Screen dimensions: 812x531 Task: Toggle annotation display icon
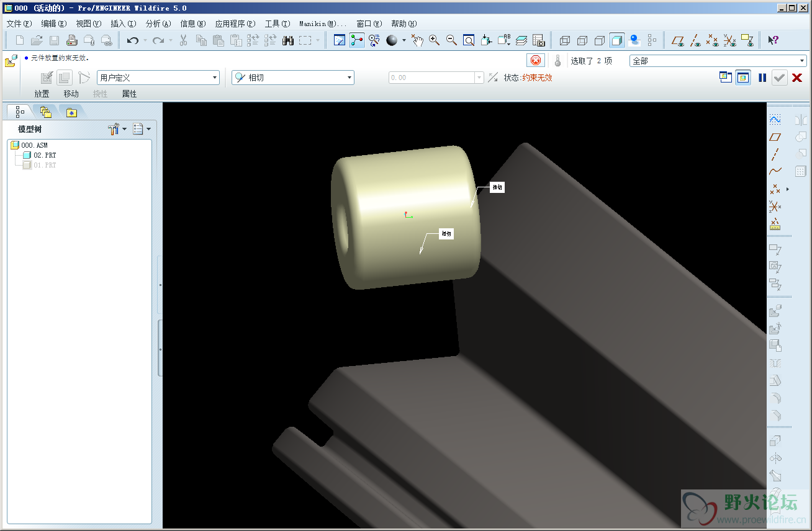(747, 40)
